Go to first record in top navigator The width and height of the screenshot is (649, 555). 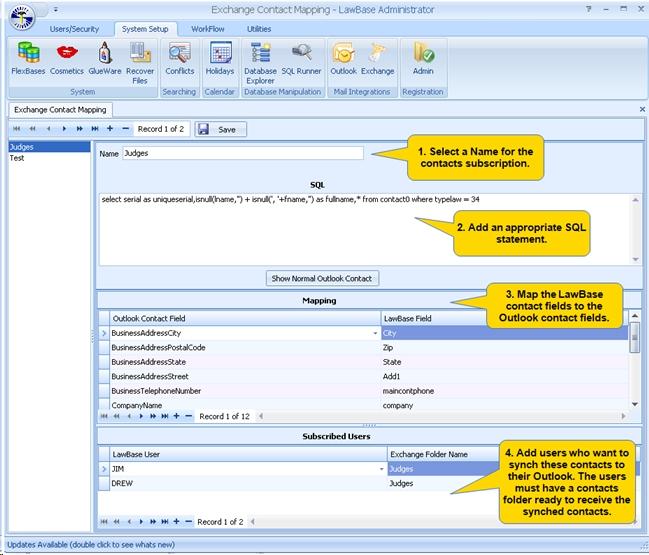tap(17, 129)
